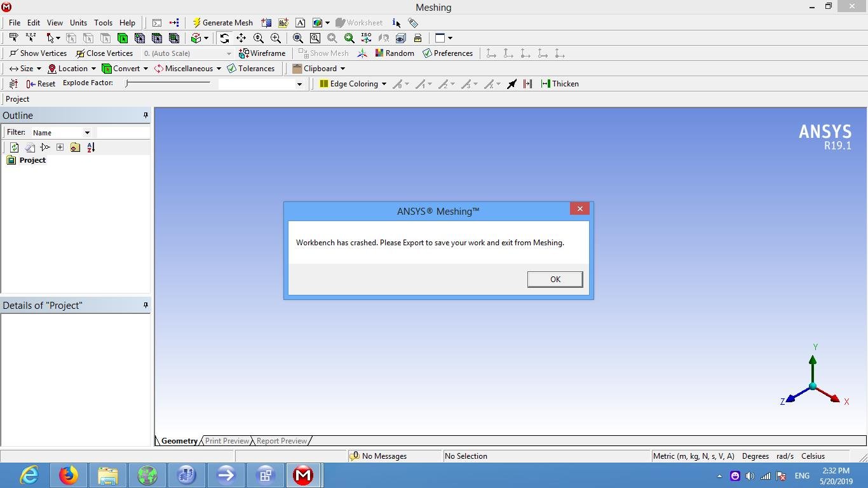Open the Tools menu
The height and width of the screenshot is (488, 868).
pos(103,23)
